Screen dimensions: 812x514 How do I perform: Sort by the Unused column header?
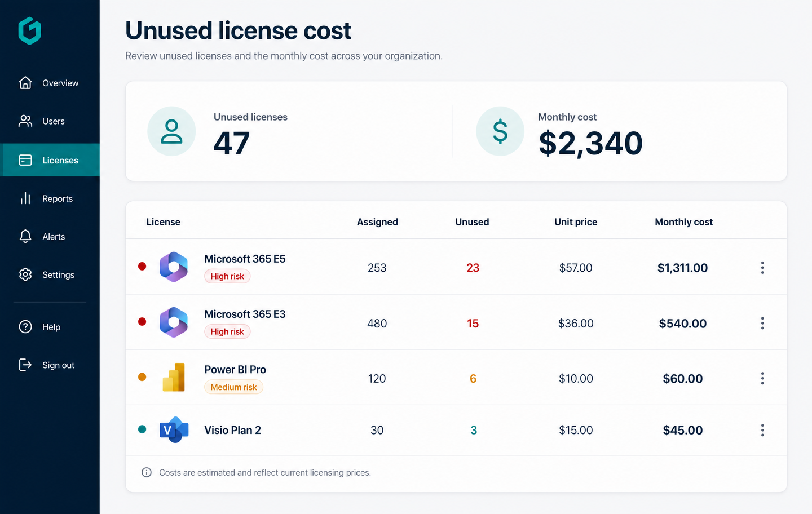point(472,222)
